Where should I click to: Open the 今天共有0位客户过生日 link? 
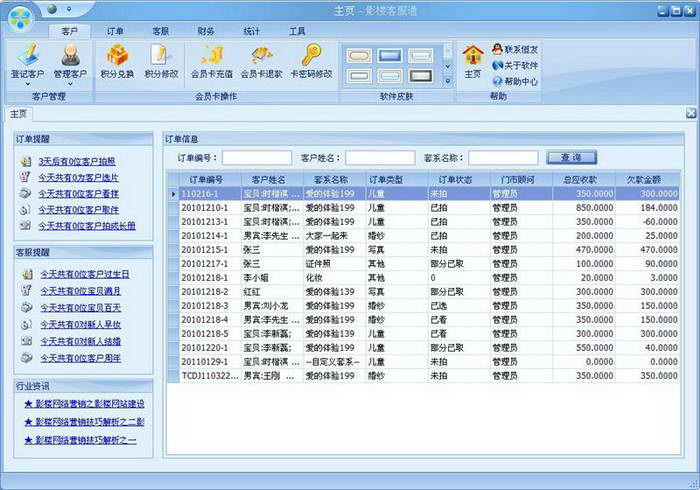click(85, 274)
